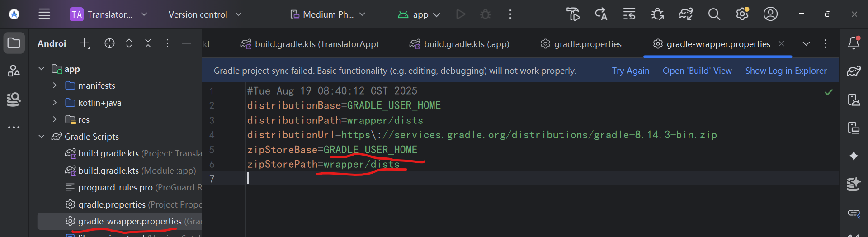The width and height of the screenshot is (868, 237).
Task: Click the translate and replace lines icon
Action: (629, 14)
